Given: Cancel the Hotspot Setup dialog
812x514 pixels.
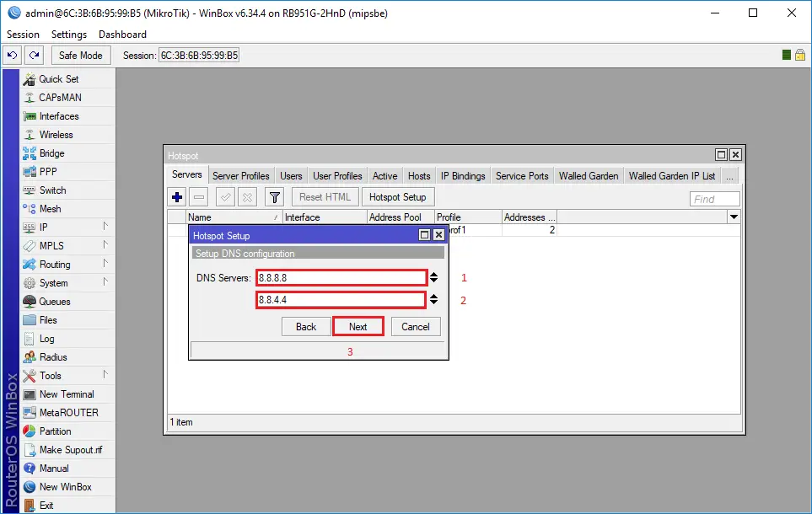Looking at the screenshot, I should [416, 327].
